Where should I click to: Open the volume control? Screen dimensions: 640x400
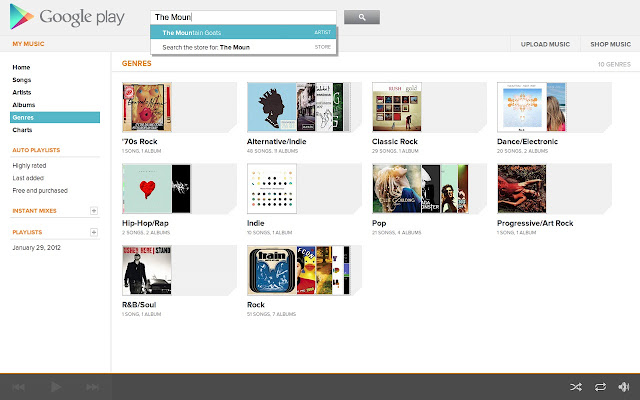[624, 387]
